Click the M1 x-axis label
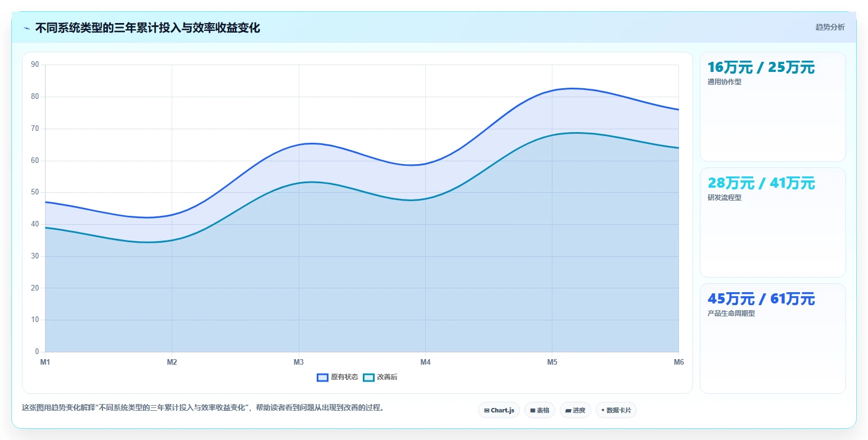 pyautogui.click(x=45, y=362)
